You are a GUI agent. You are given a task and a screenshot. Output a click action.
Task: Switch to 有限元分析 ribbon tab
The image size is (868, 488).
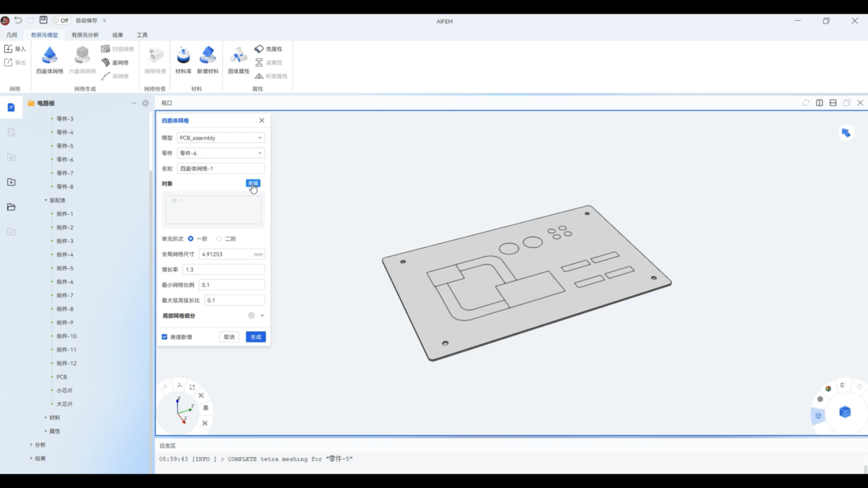tap(85, 35)
